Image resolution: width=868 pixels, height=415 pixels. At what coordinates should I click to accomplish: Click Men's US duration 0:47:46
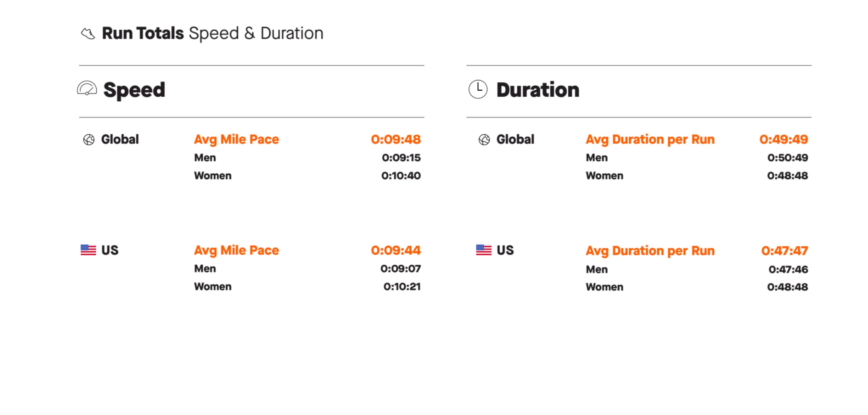coord(788,269)
